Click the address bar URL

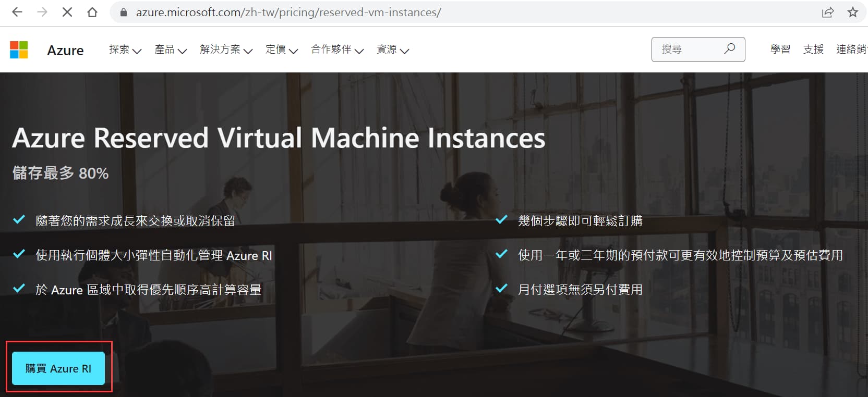point(288,13)
